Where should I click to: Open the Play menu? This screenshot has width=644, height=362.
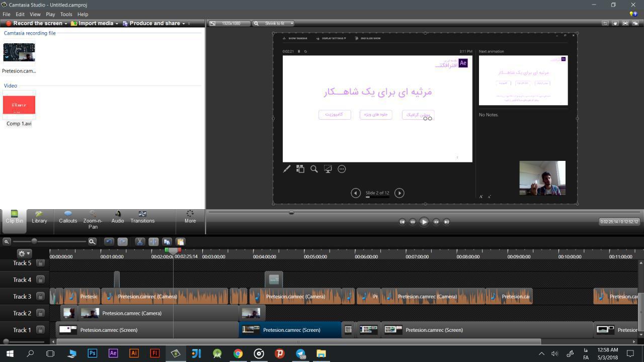tap(50, 14)
